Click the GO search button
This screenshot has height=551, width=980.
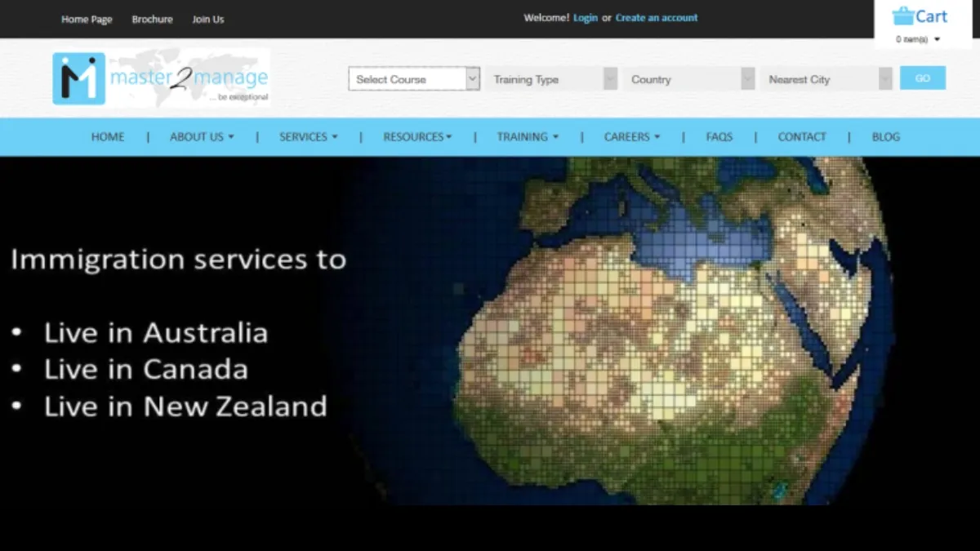pyautogui.click(x=923, y=78)
